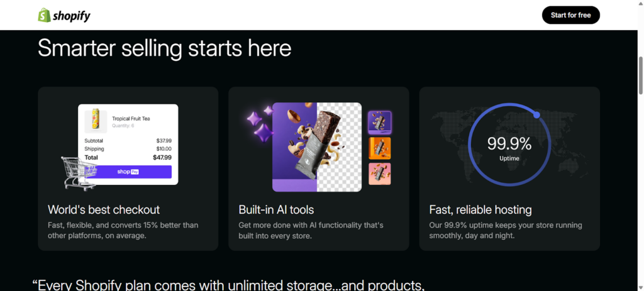Click the Fast, reliable hosting heading
644x291 pixels.
[x=480, y=210]
